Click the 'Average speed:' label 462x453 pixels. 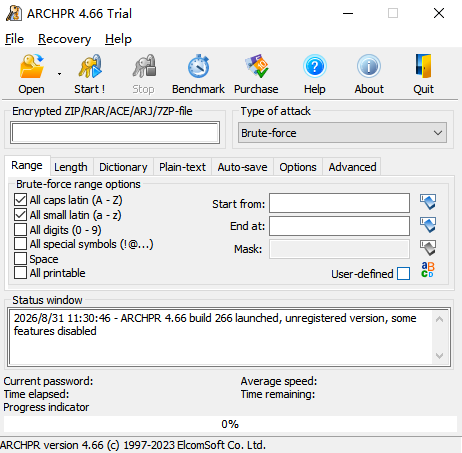(279, 381)
